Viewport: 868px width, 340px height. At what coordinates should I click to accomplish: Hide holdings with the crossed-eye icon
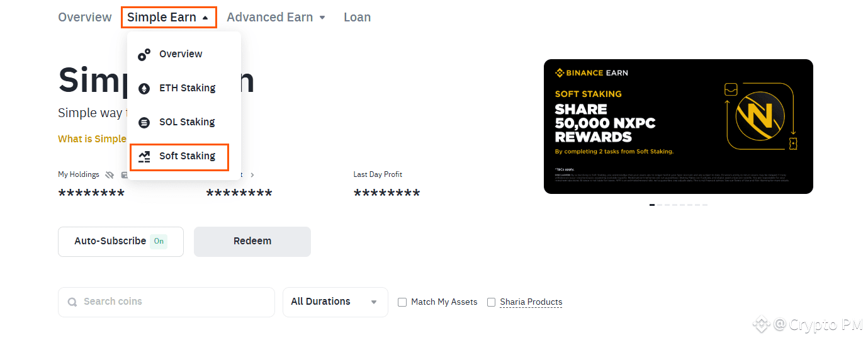pos(110,175)
